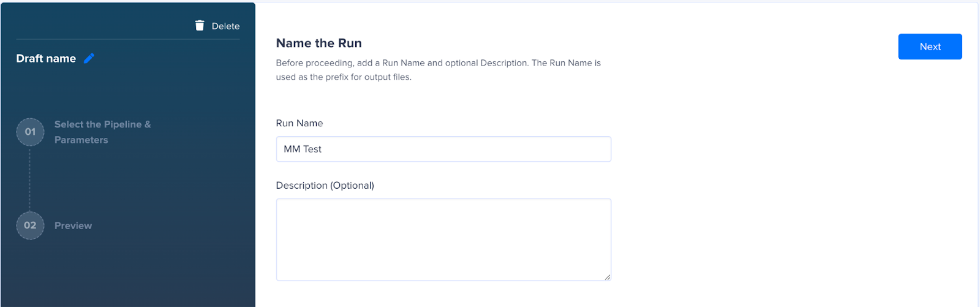Grab the description box resize handle

tap(607, 277)
